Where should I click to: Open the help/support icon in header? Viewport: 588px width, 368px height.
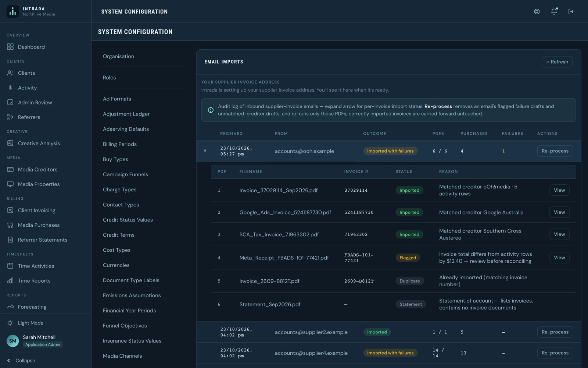pyautogui.click(x=537, y=11)
